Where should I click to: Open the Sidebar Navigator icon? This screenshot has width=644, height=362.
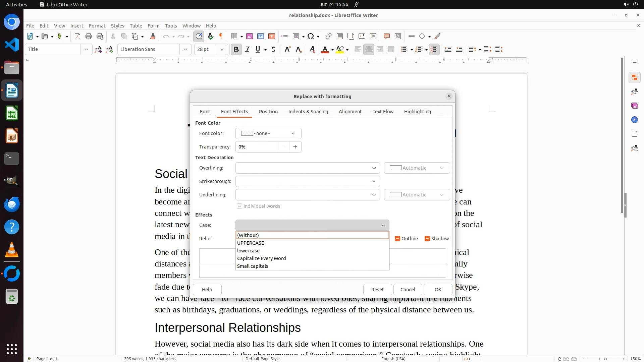[x=634, y=120]
